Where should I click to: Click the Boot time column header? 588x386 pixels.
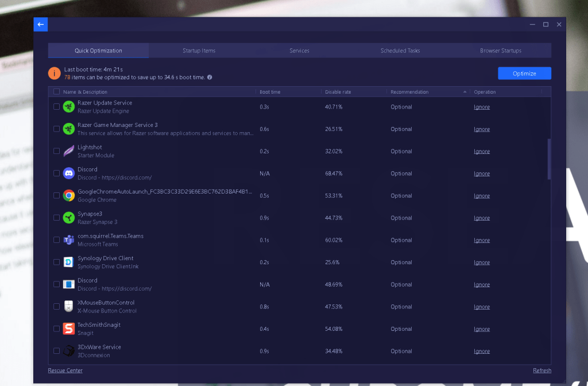[270, 92]
